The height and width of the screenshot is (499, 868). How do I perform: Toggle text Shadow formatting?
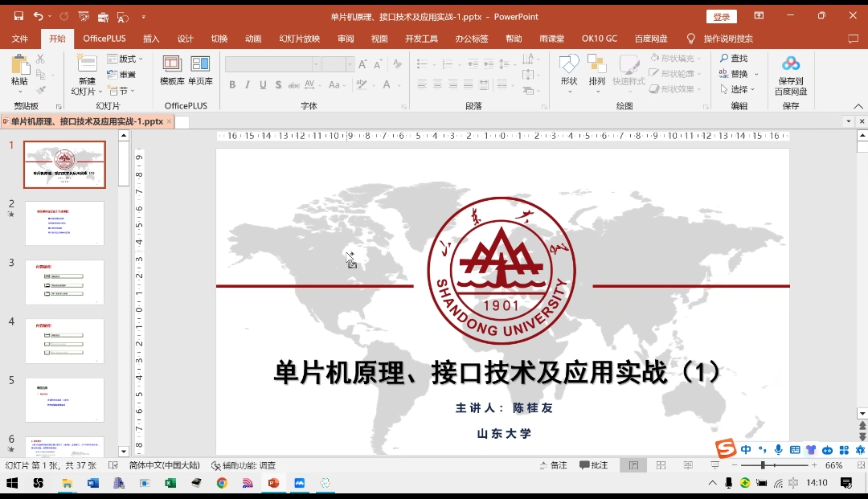pyautogui.click(x=278, y=84)
